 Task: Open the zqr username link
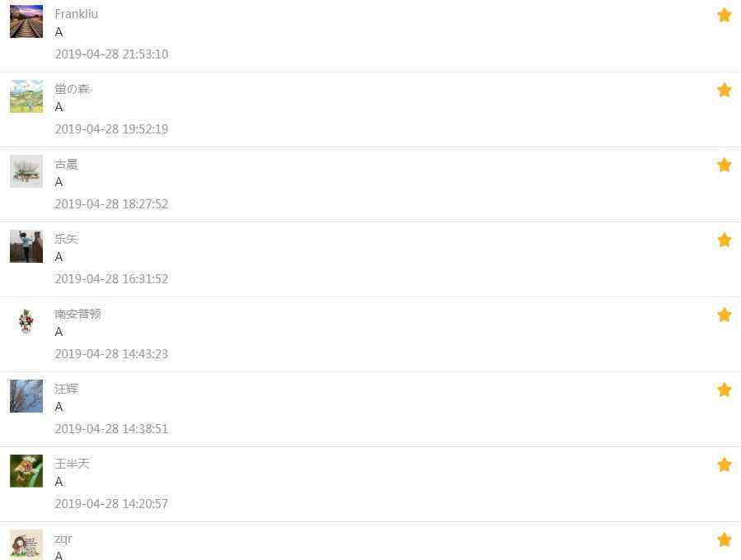[x=63, y=539]
